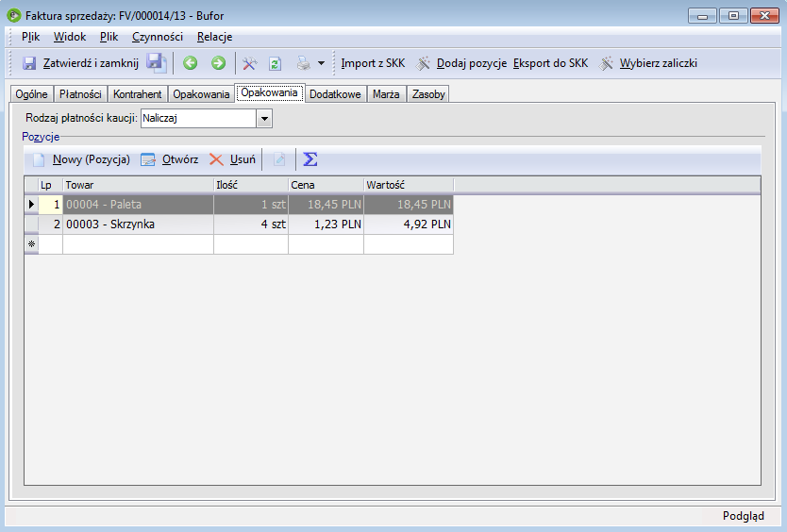Click the 18,45 PLN price cell in the Cena column

327,205
